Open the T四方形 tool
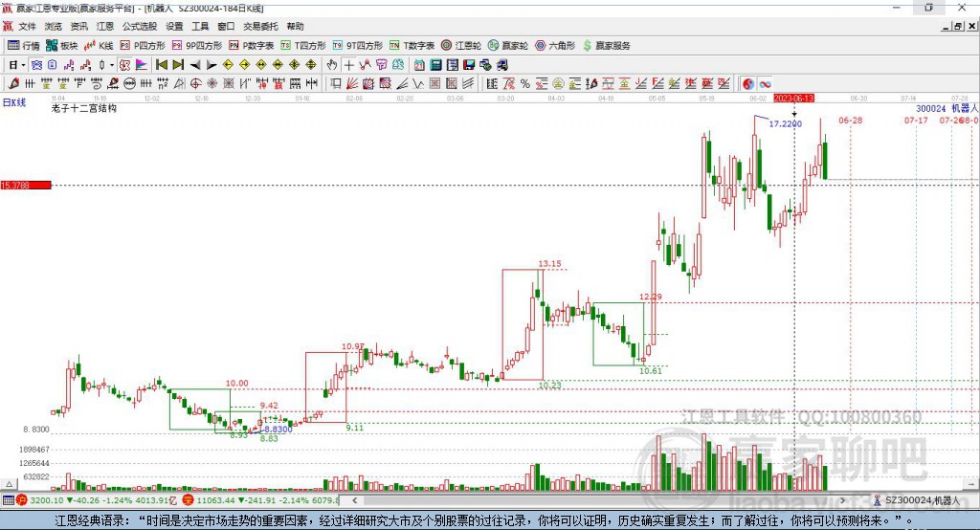The height and width of the screenshot is (530, 980). 303,46
